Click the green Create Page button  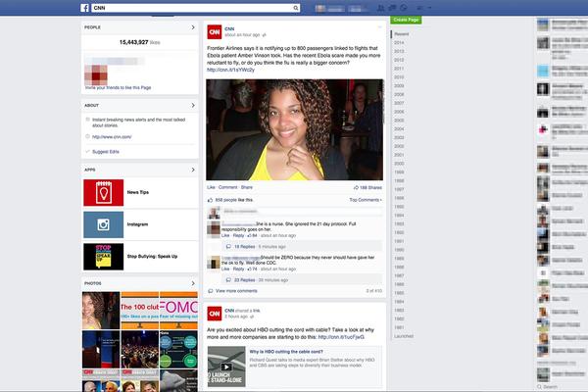coord(405,20)
